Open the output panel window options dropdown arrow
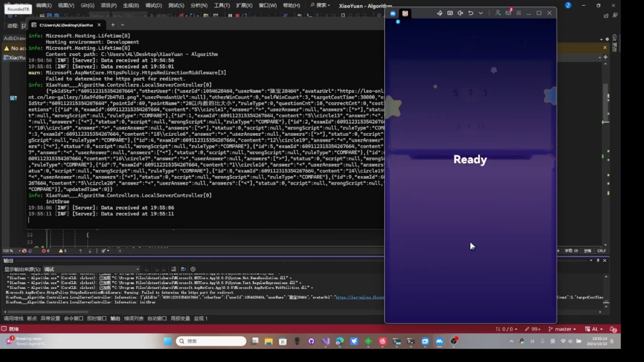The width and height of the screenshot is (644, 362). coord(591,261)
